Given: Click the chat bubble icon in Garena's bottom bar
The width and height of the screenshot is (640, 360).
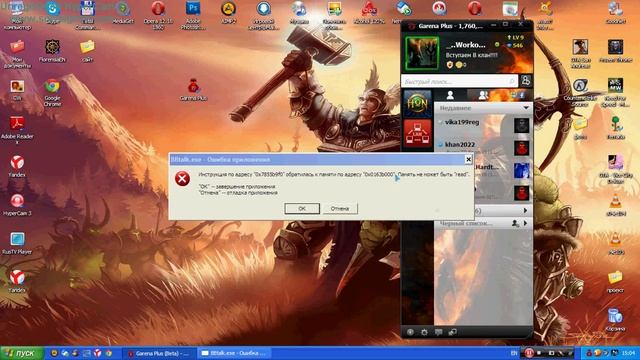Looking at the screenshot, I should [x=438, y=332].
